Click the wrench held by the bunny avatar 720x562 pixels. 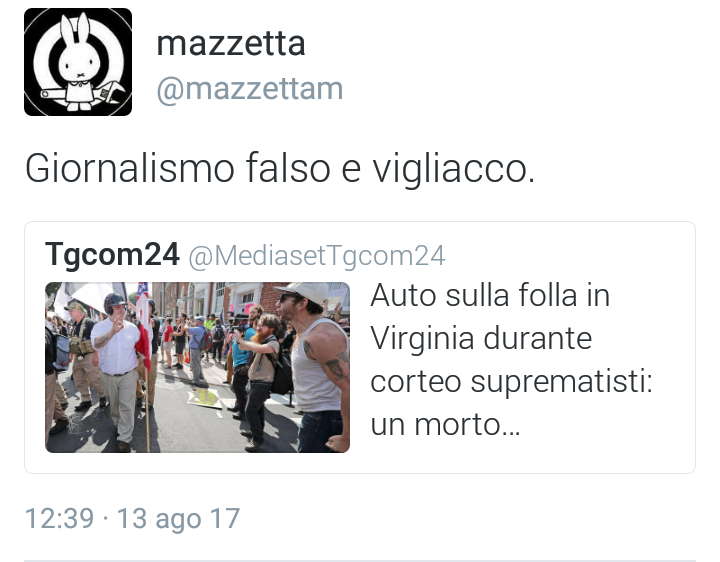[x=83, y=94]
